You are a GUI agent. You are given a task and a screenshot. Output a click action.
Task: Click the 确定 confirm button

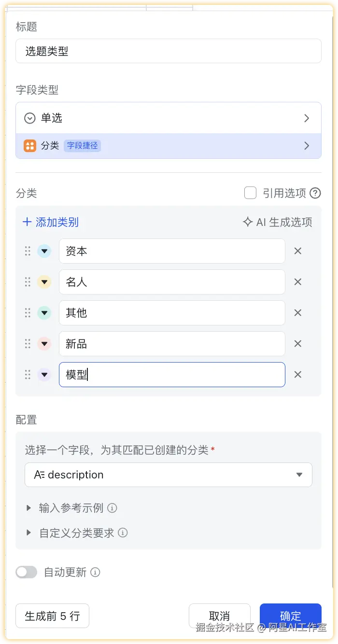click(x=290, y=616)
